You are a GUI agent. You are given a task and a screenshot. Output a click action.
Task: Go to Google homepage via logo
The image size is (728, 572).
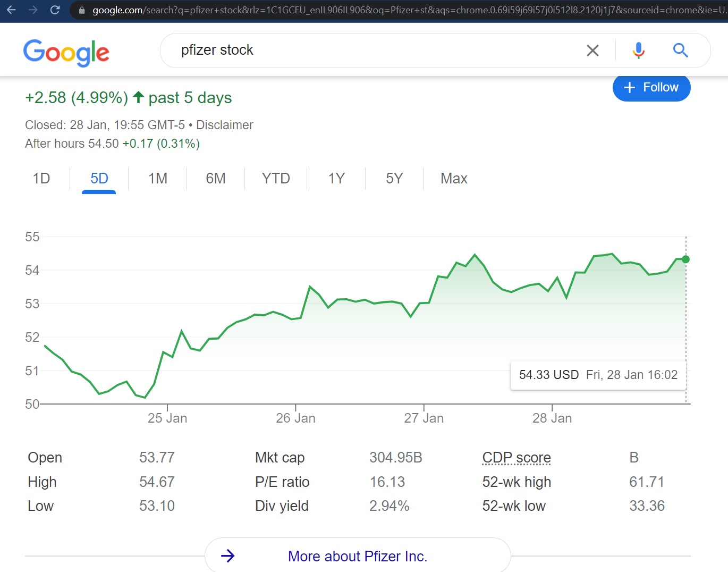(66, 53)
